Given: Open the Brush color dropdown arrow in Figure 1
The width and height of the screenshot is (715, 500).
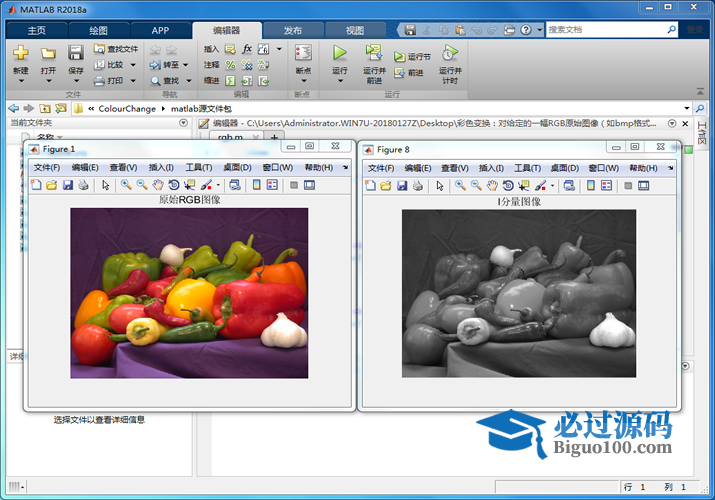Looking at the screenshot, I should pos(218,186).
